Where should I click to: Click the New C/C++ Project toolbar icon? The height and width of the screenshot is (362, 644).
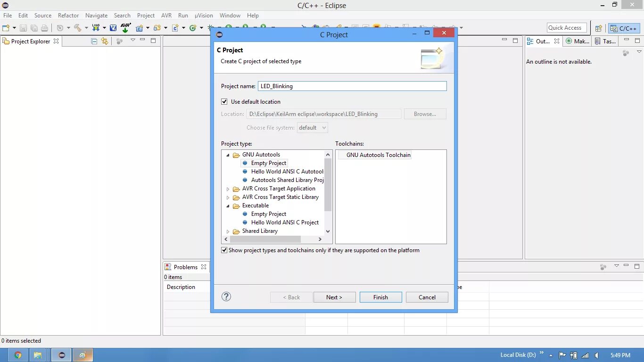click(x=140, y=28)
